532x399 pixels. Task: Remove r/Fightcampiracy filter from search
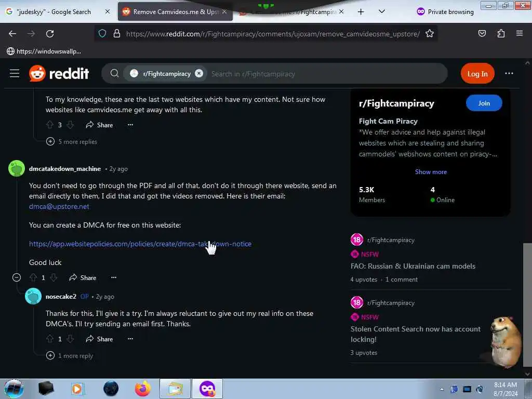(199, 73)
